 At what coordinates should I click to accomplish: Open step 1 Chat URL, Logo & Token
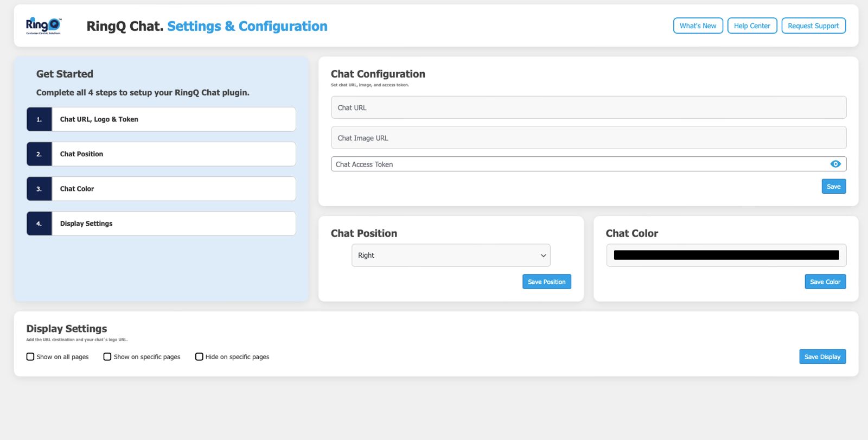coord(161,119)
